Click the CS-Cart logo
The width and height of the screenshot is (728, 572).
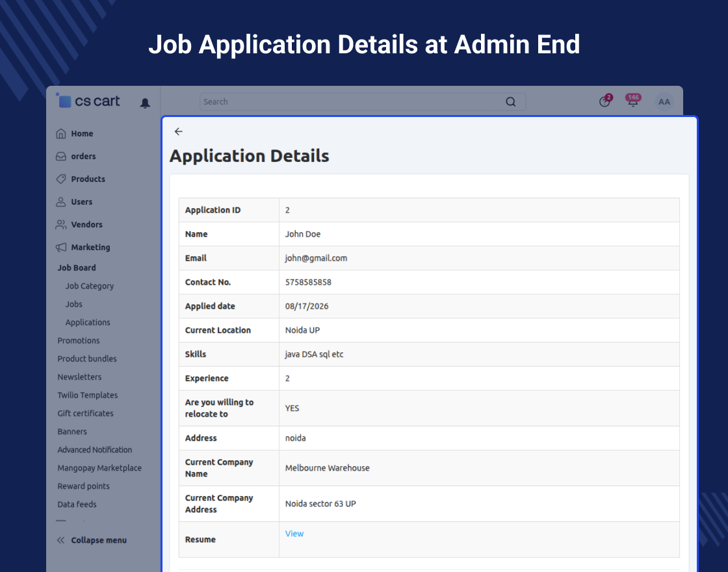click(88, 101)
